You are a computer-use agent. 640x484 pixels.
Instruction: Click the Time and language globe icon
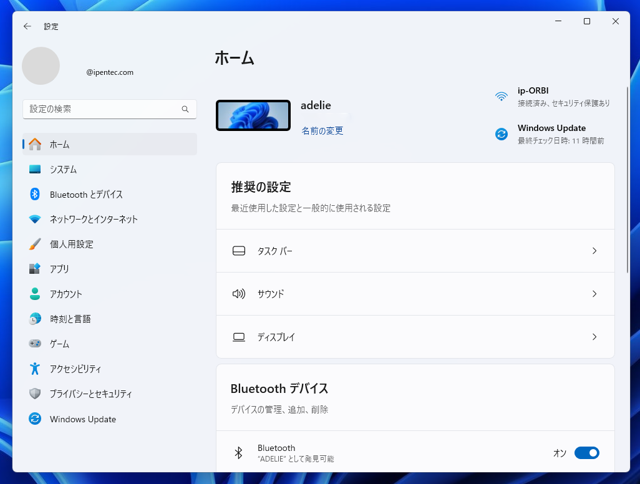coord(35,319)
